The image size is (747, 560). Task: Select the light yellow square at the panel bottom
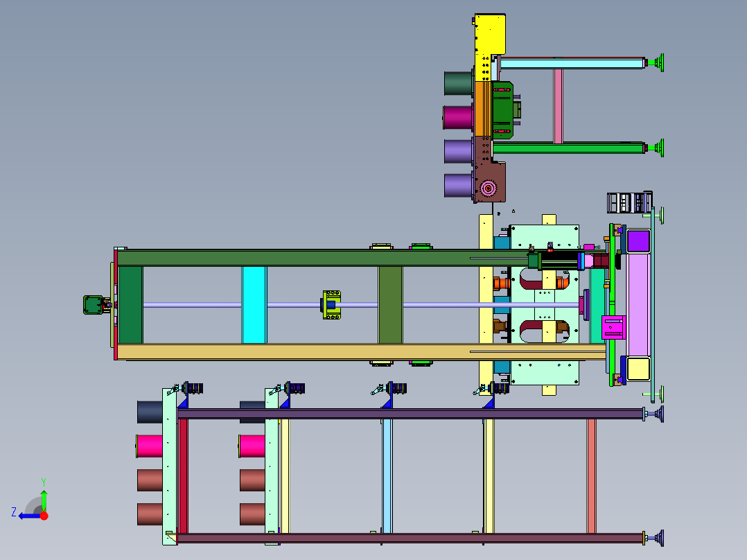pyautogui.click(x=638, y=369)
